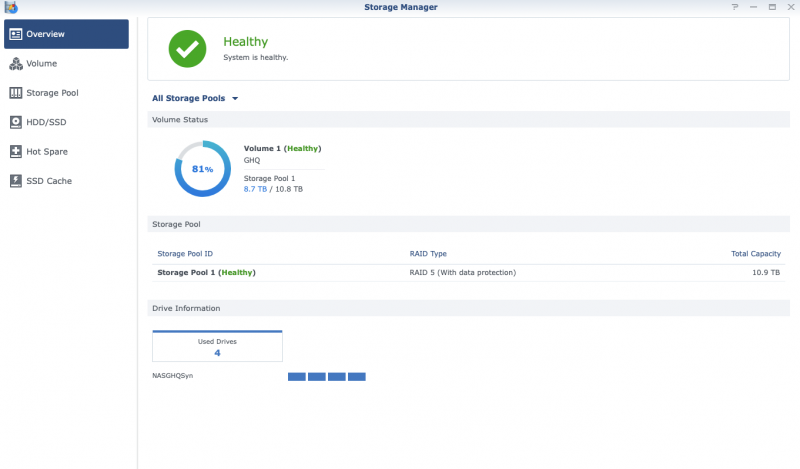Expand the All Storage Pools dropdown
Viewport: 800px width, 469px height.
[x=196, y=99]
